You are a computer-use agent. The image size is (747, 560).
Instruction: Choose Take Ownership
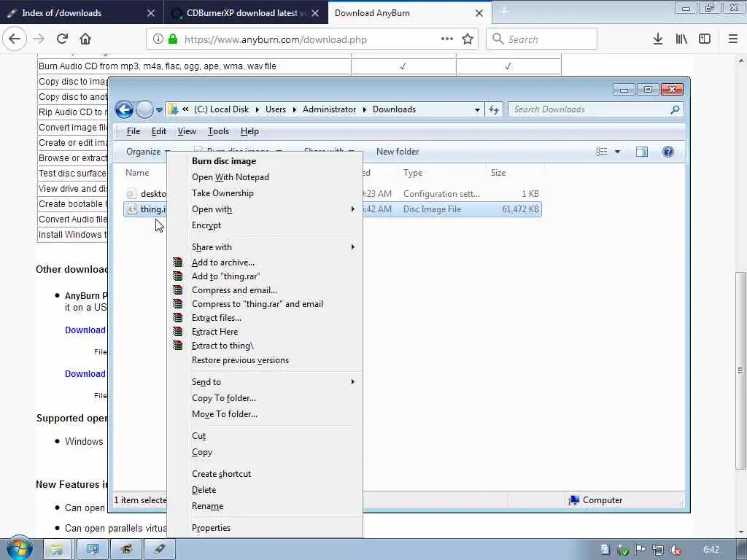pyautogui.click(x=222, y=192)
